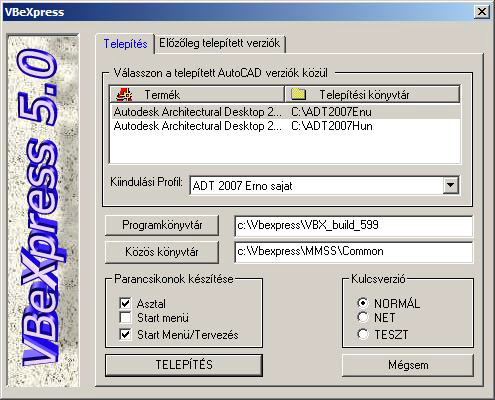Edit the c:\Vbexpress\MMSS\Common path field
The height and width of the screenshot is (400, 495).
point(354,251)
